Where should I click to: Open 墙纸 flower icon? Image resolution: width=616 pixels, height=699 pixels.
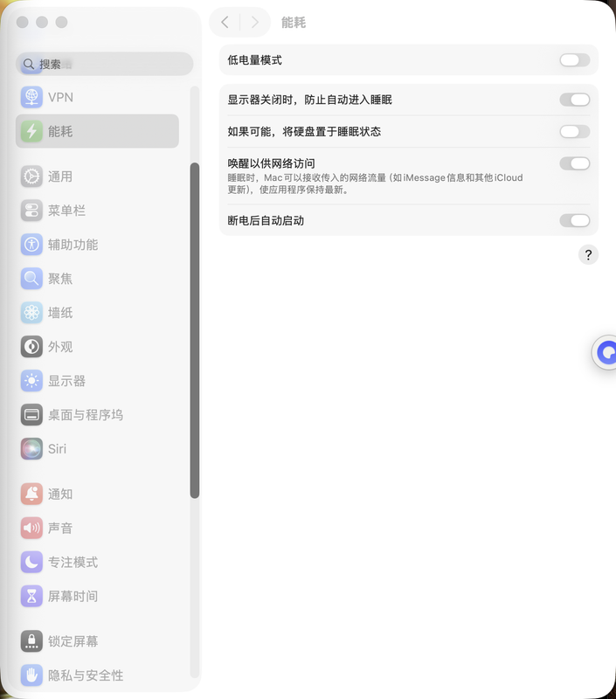click(31, 313)
